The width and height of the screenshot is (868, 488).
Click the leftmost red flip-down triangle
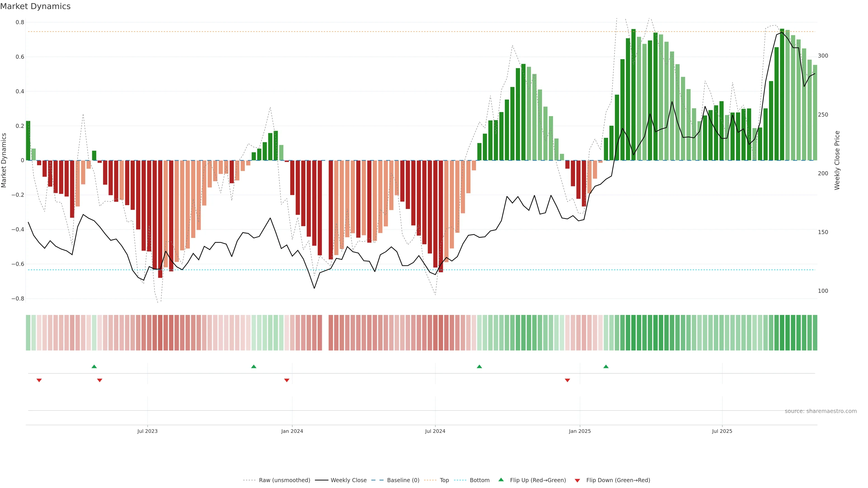[x=39, y=380]
